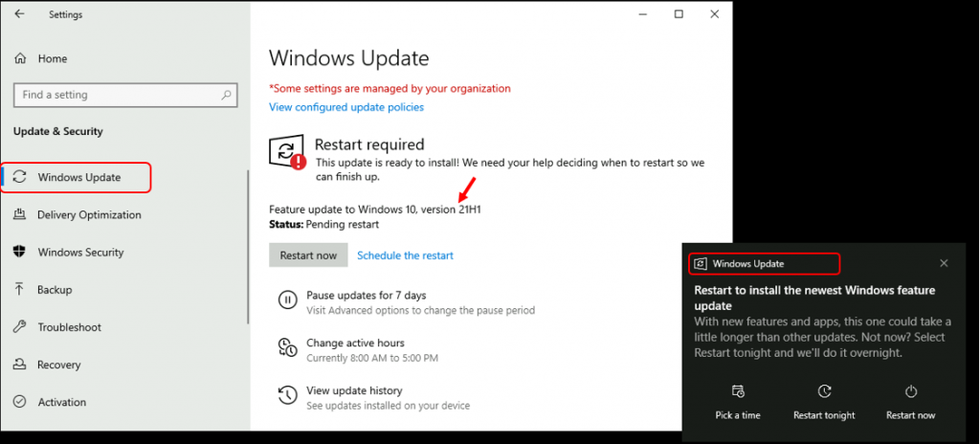Viewport: 980px width, 444px height.
Task: Click the 'Status: Pending restart' text
Action: [323, 224]
